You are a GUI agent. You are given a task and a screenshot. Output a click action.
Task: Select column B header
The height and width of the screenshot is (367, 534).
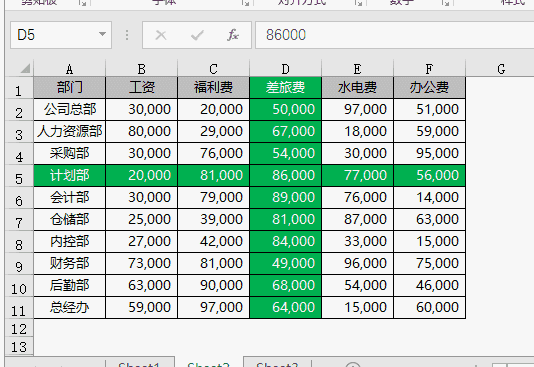coord(142,69)
